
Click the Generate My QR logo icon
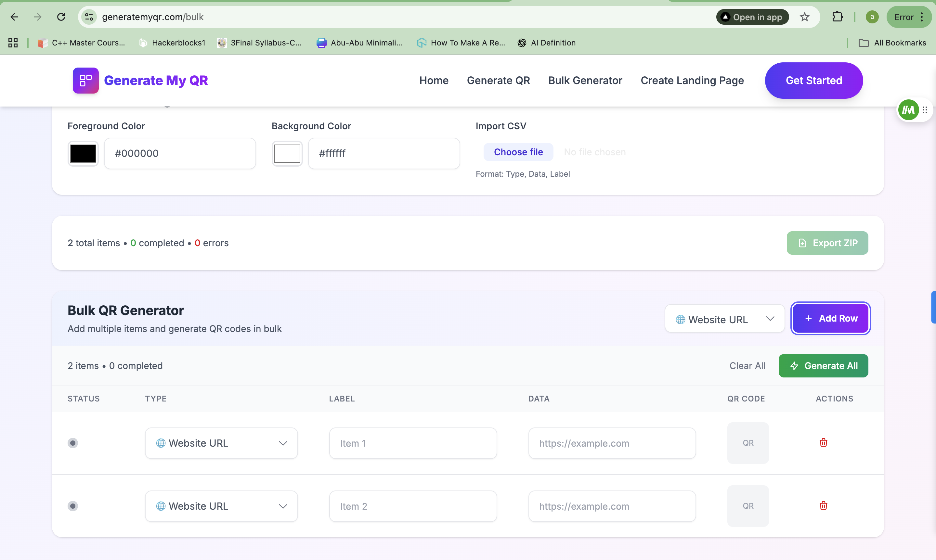(x=86, y=80)
